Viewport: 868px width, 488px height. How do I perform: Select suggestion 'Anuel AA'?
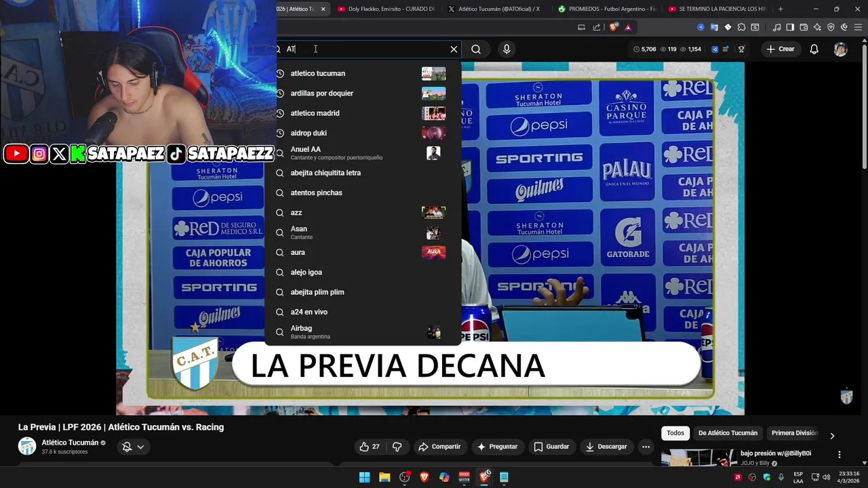point(363,153)
